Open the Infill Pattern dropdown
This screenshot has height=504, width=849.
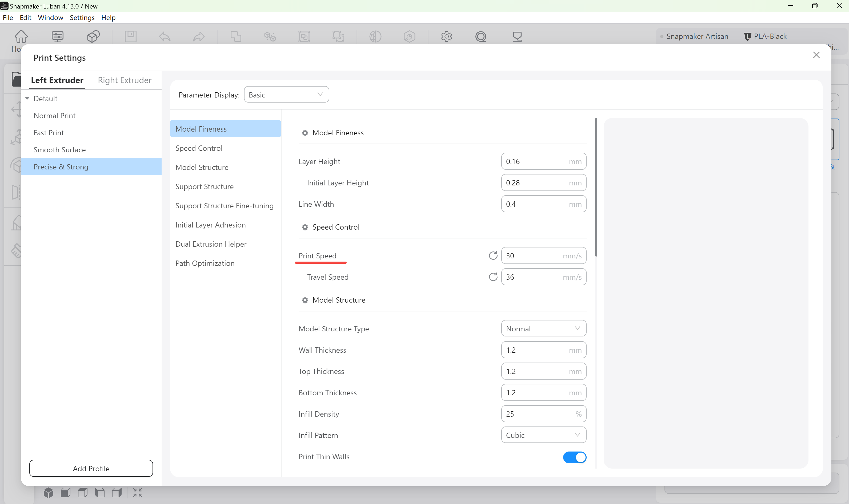tap(543, 435)
